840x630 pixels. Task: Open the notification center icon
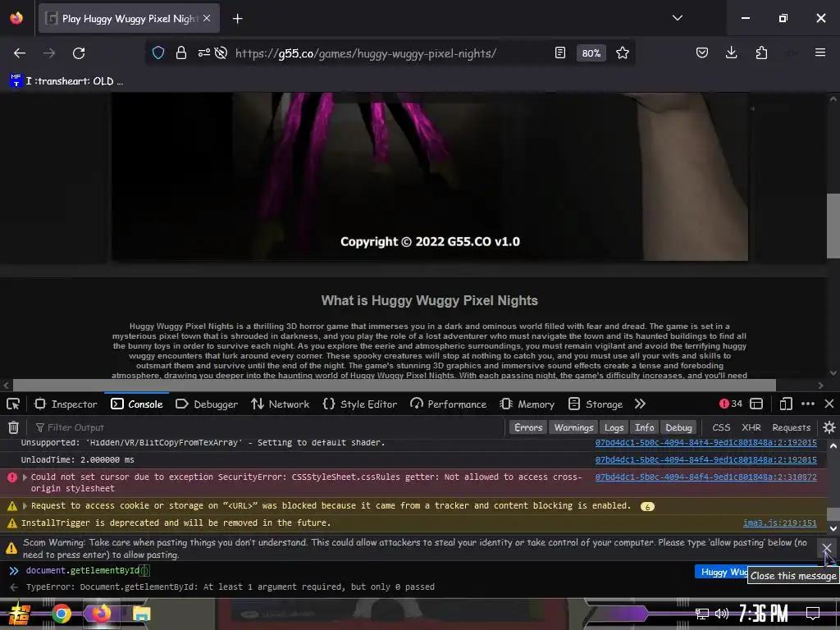coord(813,614)
